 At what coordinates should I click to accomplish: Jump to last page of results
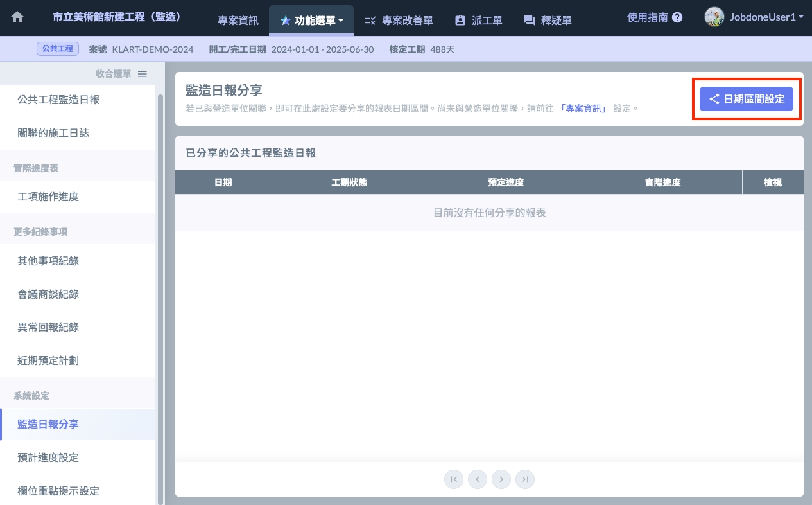525,479
